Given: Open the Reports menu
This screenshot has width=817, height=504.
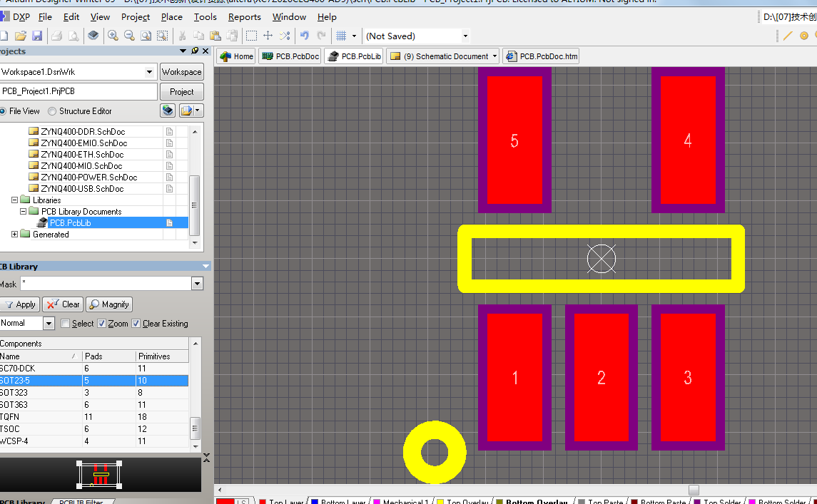Looking at the screenshot, I should [244, 16].
